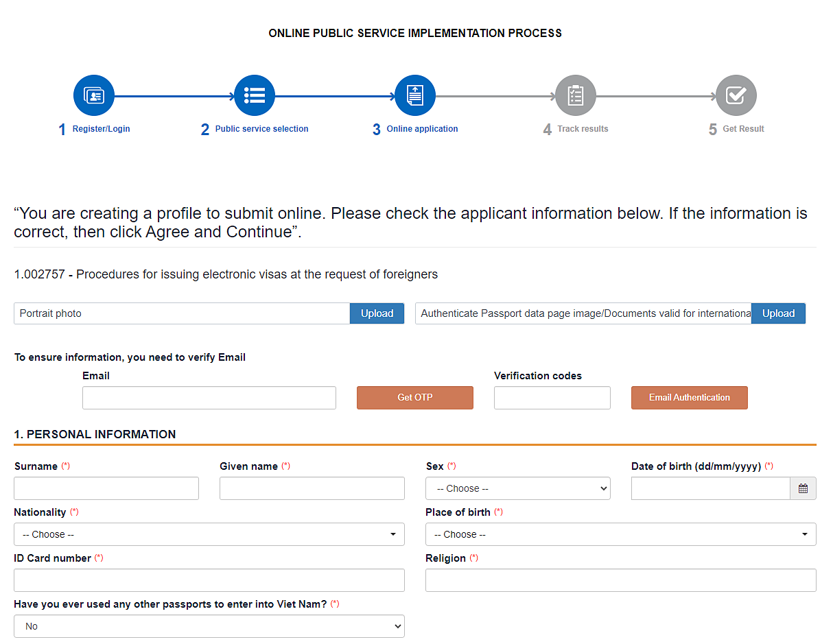Viewport: 833px width, 644px height.
Task: Open the Nationality dropdown list
Action: tap(209, 534)
